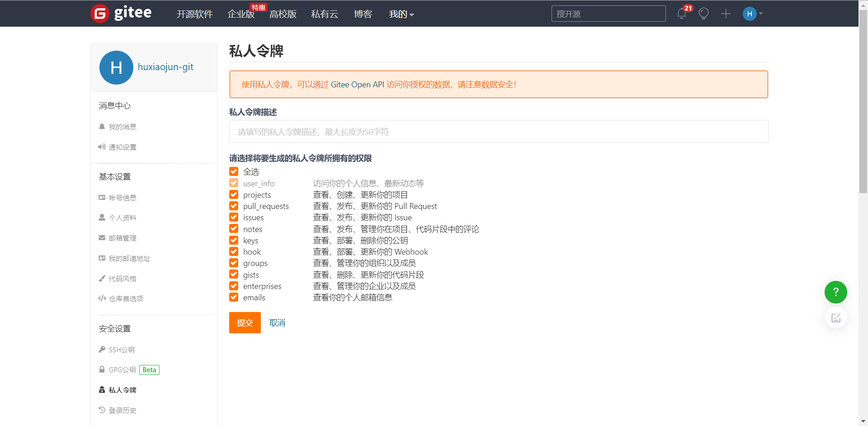
Task: Expand the avatar dropdown arrow
Action: (761, 14)
